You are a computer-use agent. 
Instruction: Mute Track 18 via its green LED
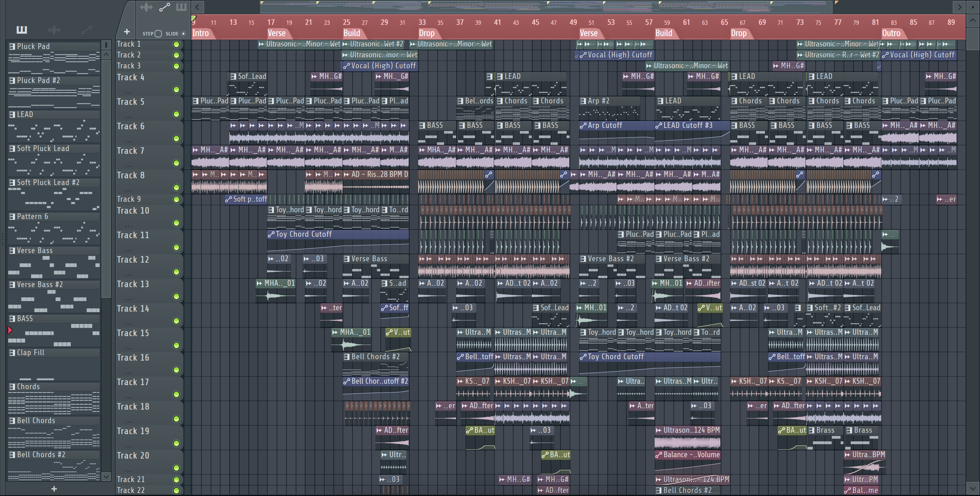pos(176,419)
